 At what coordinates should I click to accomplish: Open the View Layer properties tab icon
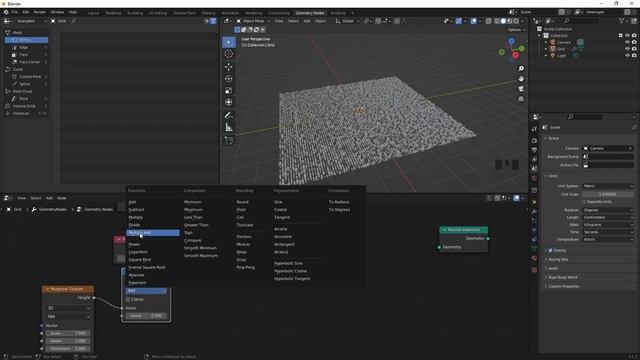534,159
